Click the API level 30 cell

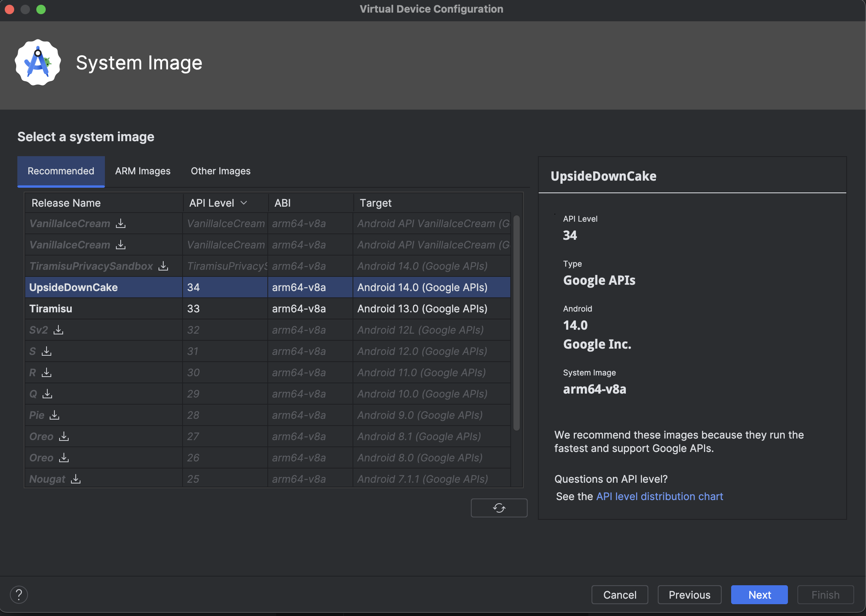(225, 373)
